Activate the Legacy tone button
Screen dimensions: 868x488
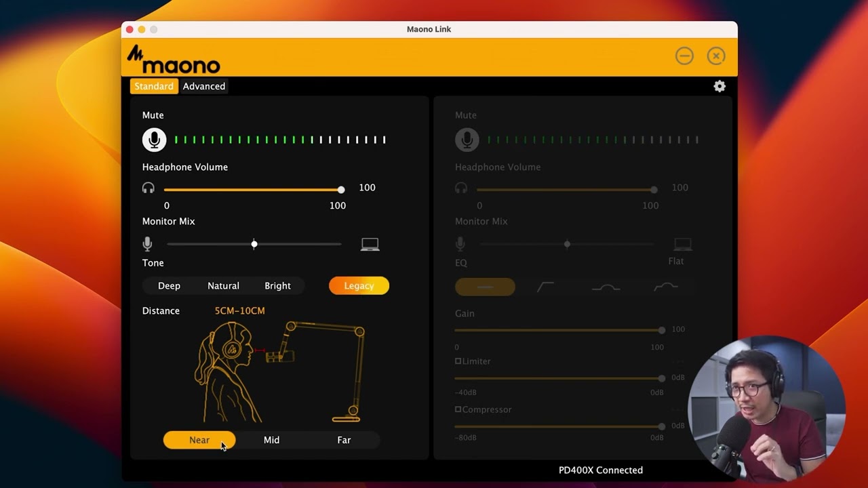359,286
